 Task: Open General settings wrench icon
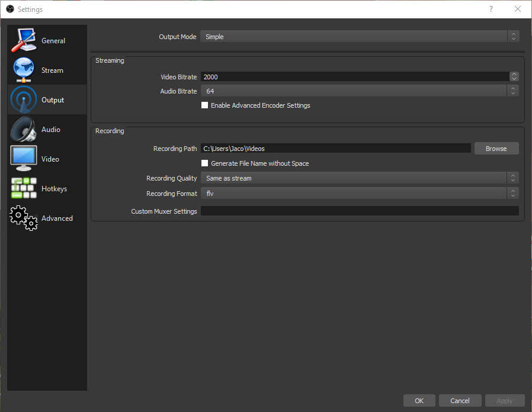(x=24, y=40)
